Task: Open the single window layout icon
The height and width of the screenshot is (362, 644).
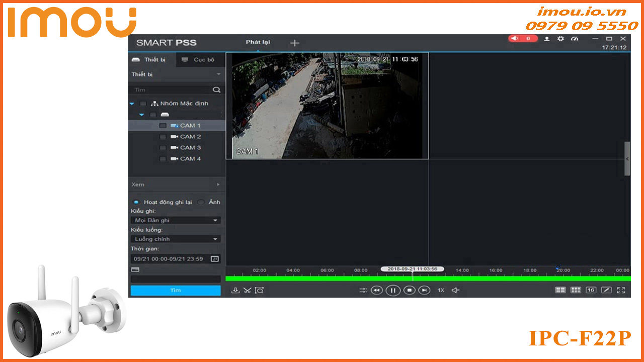Action: coord(605,290)
